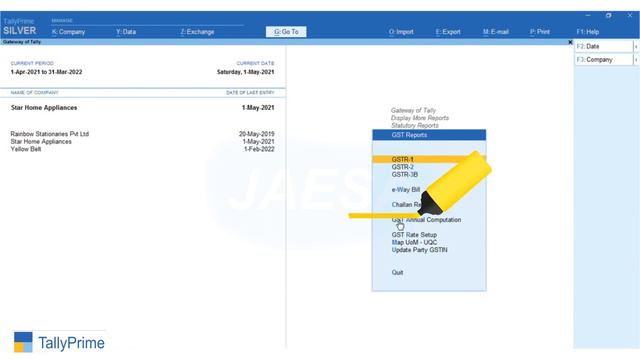Close the Gateway of Tally panel
Screen dimensions: 640x360
point(570,42)
